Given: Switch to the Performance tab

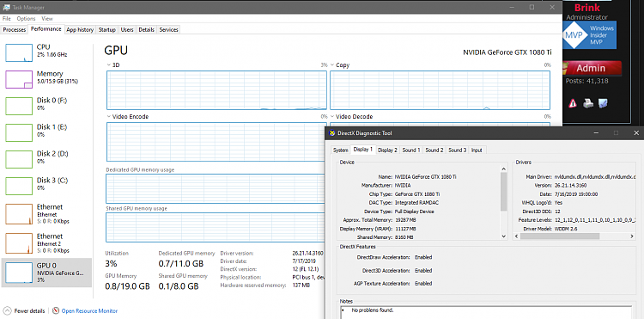Looking at the screenshot, I should coord(46,29).
